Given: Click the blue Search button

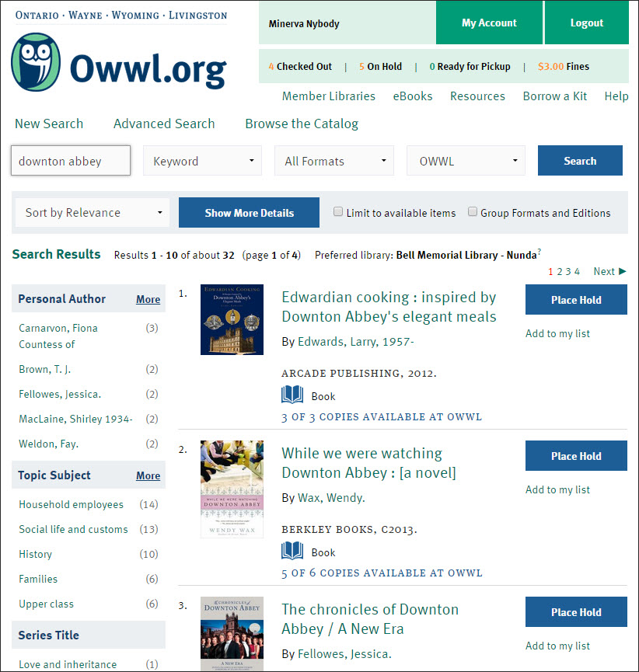Looking at the screenshot, I should 580,161.
